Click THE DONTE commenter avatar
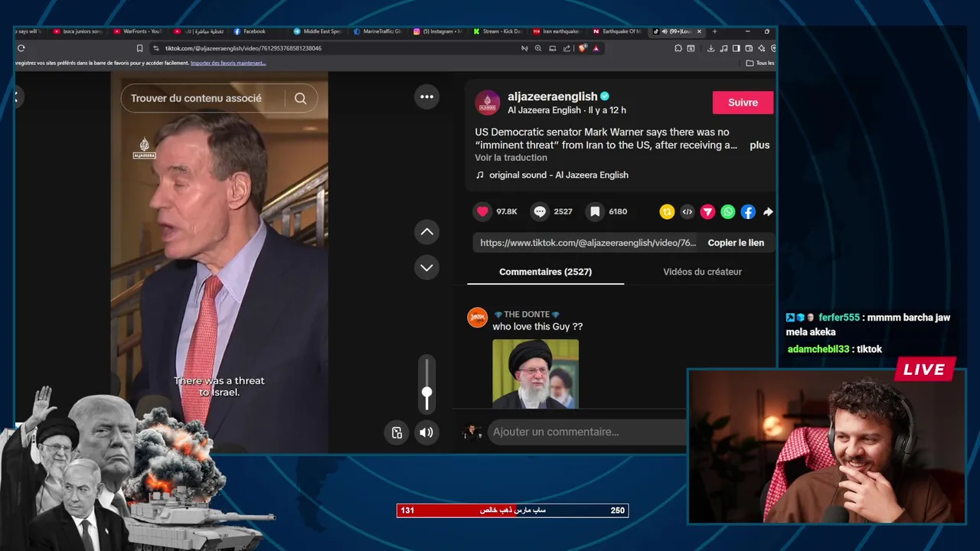 477,318
